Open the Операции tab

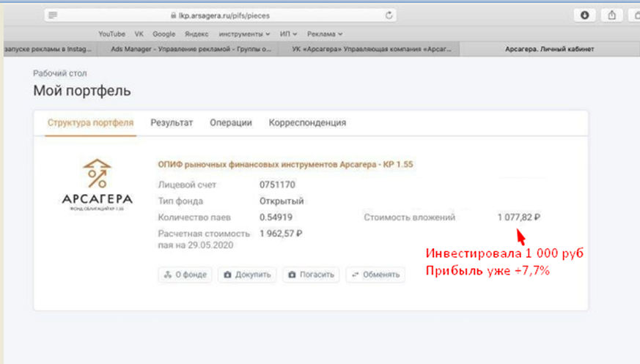point(230,123)
